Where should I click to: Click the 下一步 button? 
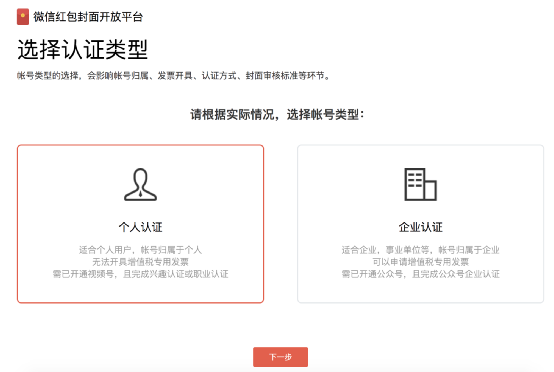[x=280, y=357]
